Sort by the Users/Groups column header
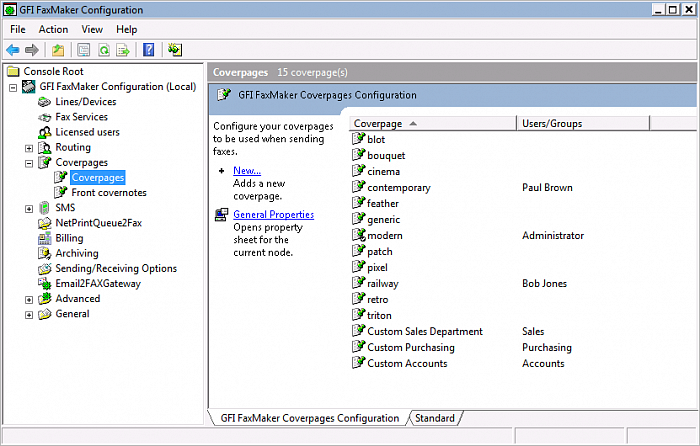This screenshot has height=446, width=700. [x=583, y=123]
